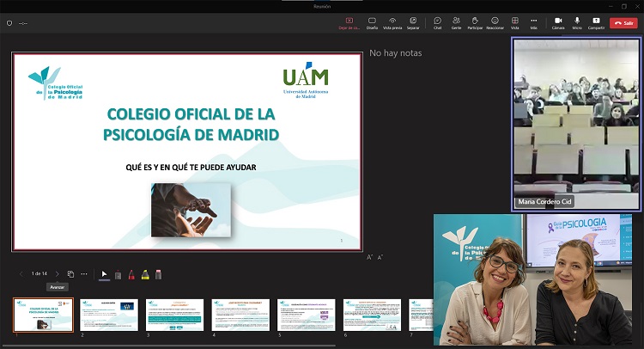Open the Chat panel
This screenshot has height=349, width=644.
[437, 22]
